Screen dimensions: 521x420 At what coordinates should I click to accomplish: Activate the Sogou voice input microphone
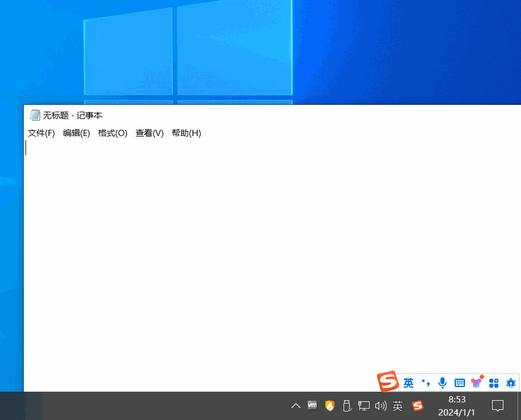tap(442, 383)
